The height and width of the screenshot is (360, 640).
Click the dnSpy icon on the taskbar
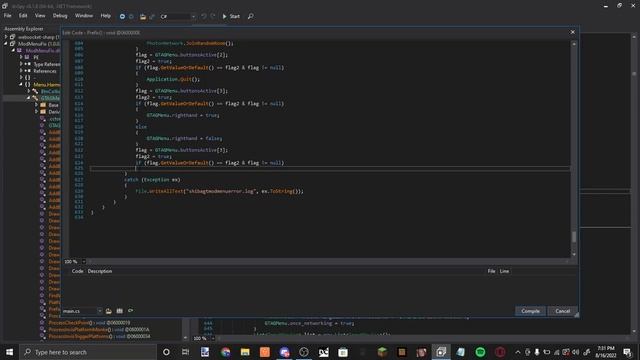(x=441, y=352)
